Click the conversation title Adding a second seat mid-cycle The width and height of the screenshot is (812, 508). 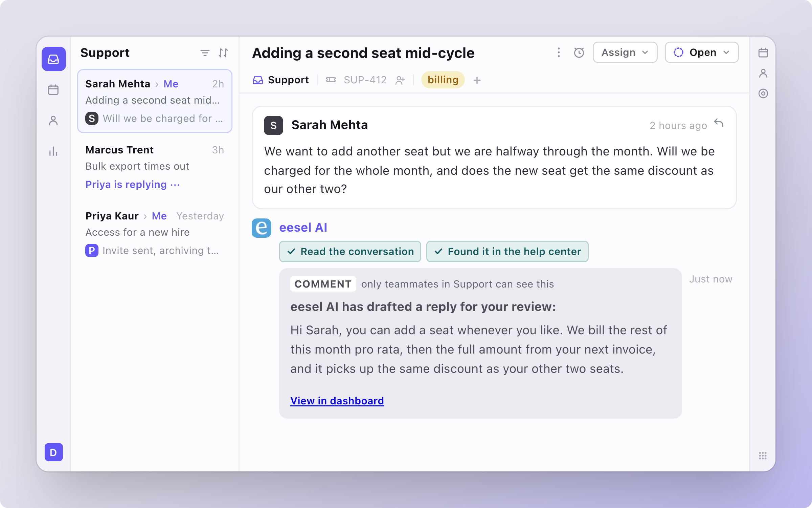363,53
